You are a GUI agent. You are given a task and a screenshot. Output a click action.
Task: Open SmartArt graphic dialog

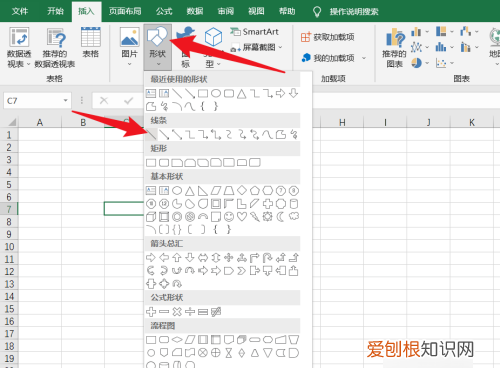(254, 32)
